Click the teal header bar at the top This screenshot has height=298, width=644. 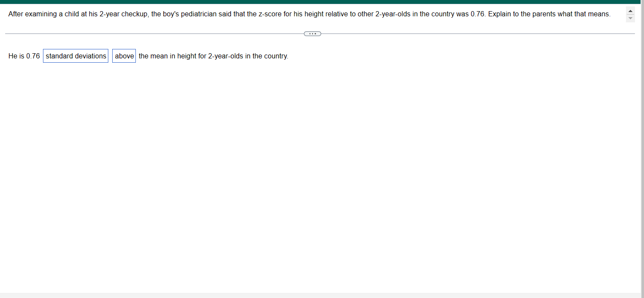tap(318, 2)
